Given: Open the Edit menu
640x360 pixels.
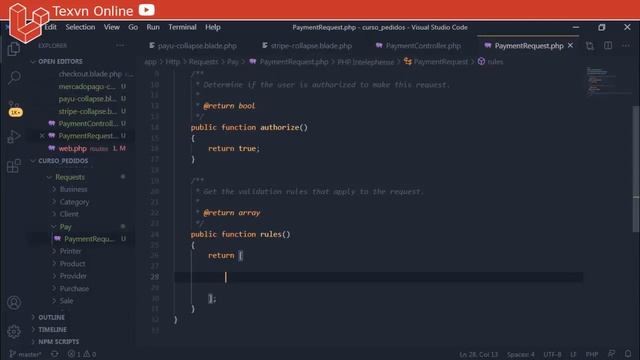Looking at the screenshot, I should coord(51,27).
